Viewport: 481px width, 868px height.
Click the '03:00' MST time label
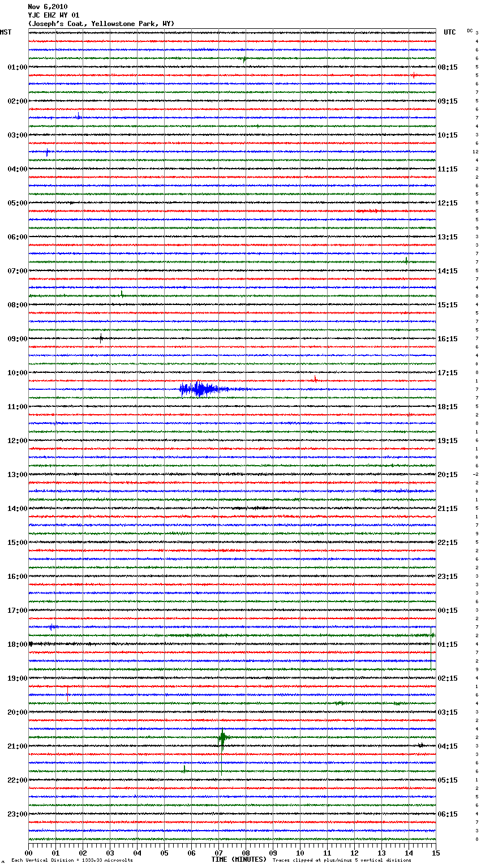click(18, 135)
